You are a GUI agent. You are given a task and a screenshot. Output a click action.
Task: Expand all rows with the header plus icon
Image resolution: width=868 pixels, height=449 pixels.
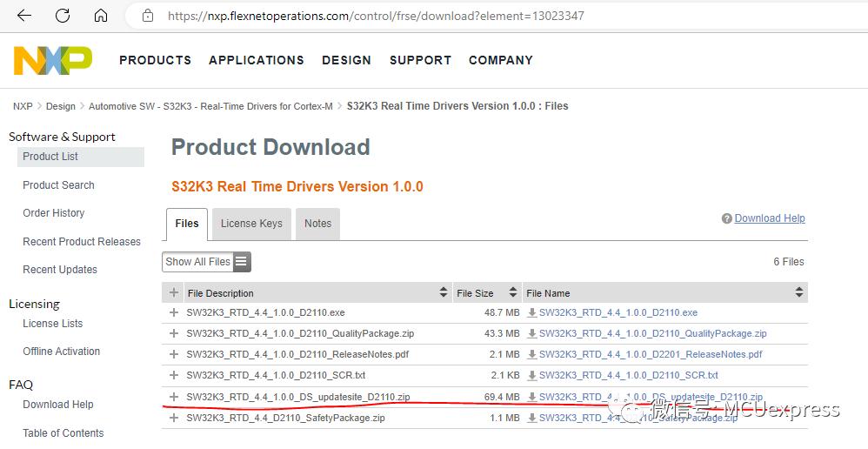[174, 292]
